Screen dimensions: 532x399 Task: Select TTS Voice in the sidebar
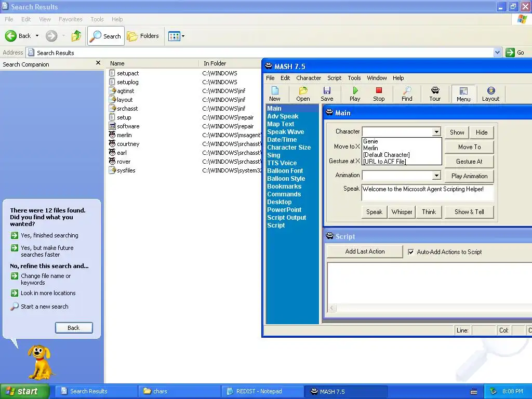282,163
